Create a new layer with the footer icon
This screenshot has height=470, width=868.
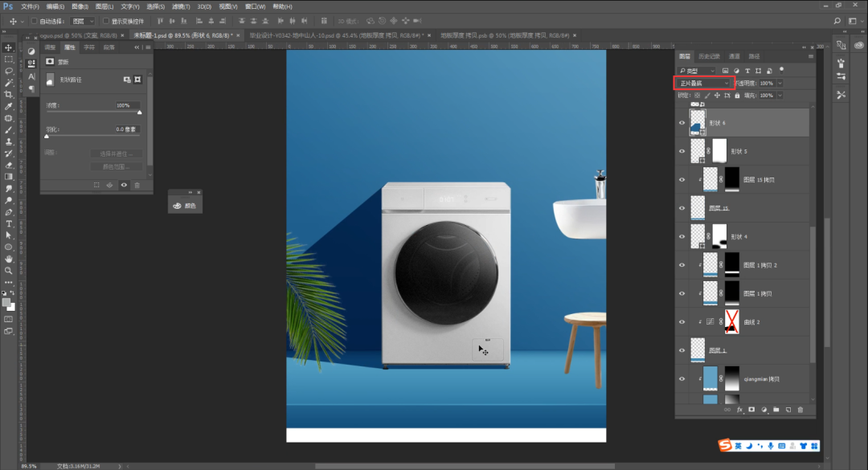pos(788,409)
